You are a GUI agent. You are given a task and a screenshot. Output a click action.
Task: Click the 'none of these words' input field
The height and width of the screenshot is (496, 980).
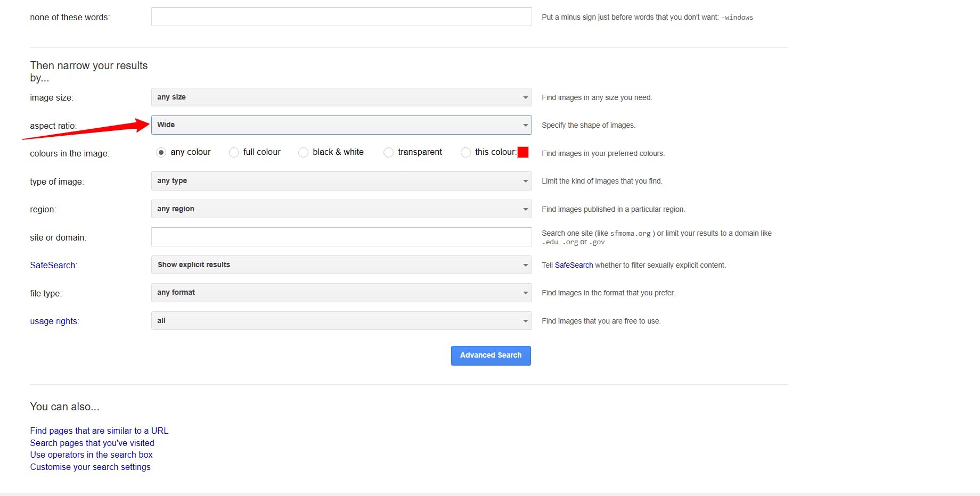(x=341, y=17)
